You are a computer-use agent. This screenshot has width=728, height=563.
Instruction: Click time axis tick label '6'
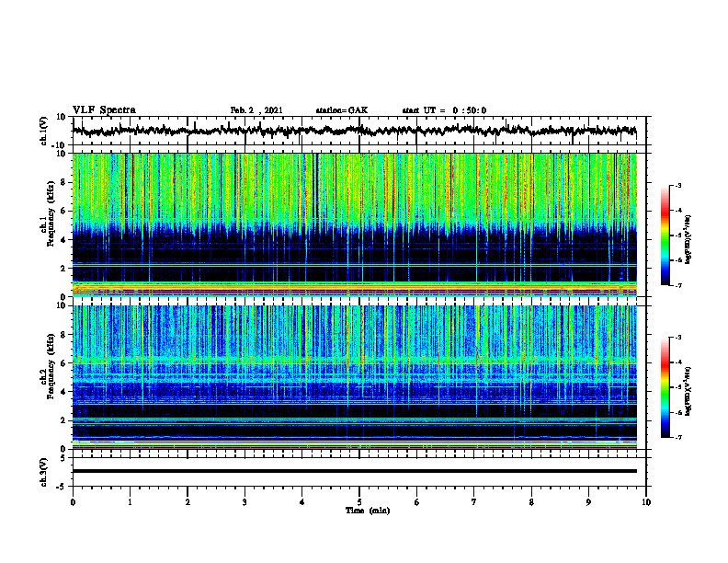pyautogui.click(x=417, y=502)
